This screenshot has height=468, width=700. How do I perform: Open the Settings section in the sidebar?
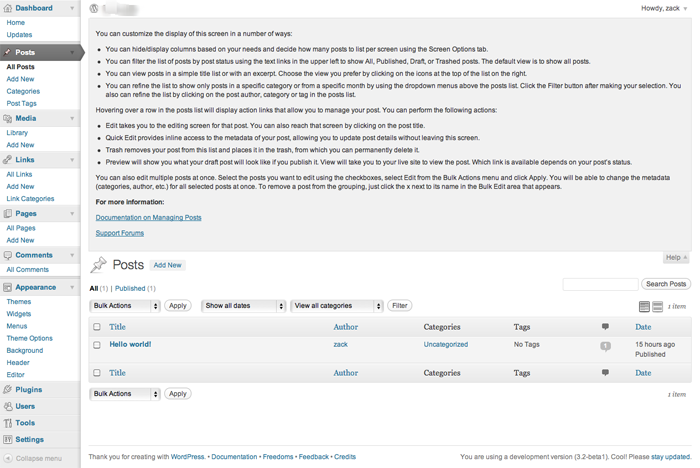click(29, 439)
